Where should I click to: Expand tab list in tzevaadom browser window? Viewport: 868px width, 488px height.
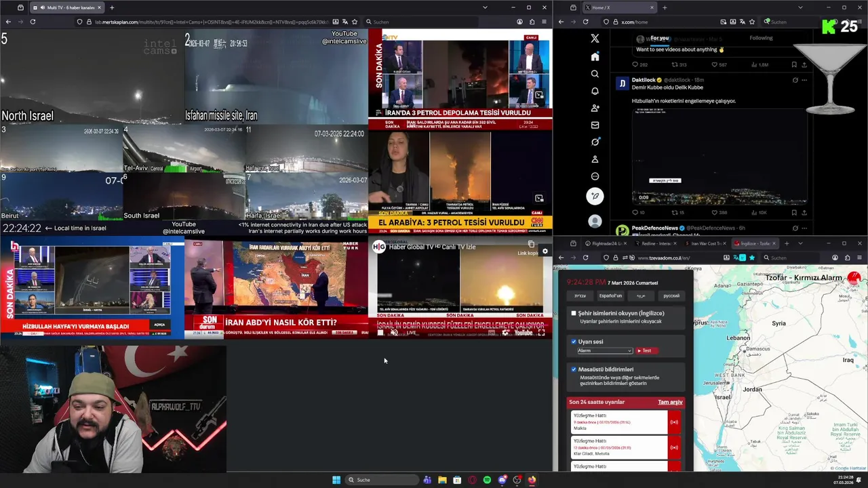pyautogui.click(x=800, y=243)
